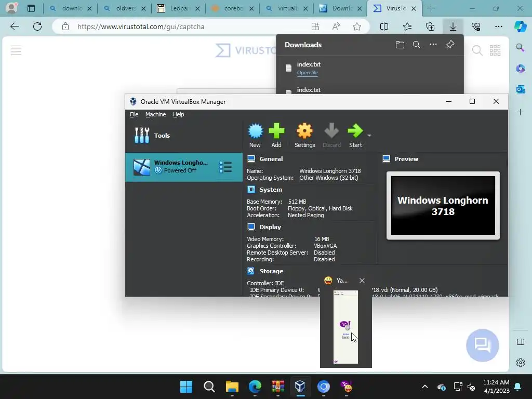Open the File menu in VirtualBox
Viewport: 532px width, 399px height.
pos(134,114)
